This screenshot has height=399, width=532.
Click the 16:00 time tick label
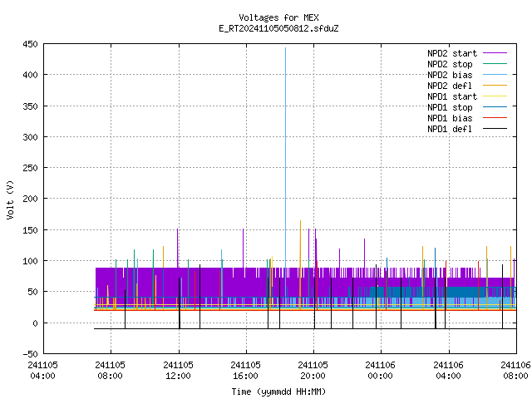(245, 376)
